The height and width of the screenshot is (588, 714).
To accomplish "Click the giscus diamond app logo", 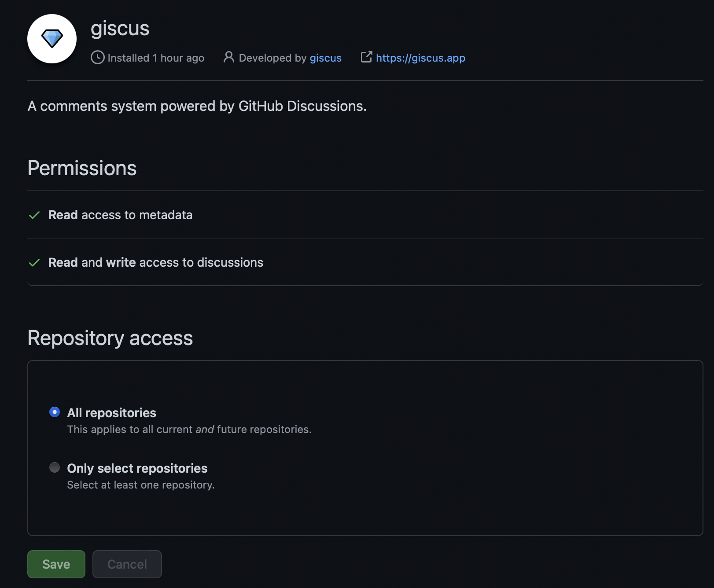I will point(52,39).
